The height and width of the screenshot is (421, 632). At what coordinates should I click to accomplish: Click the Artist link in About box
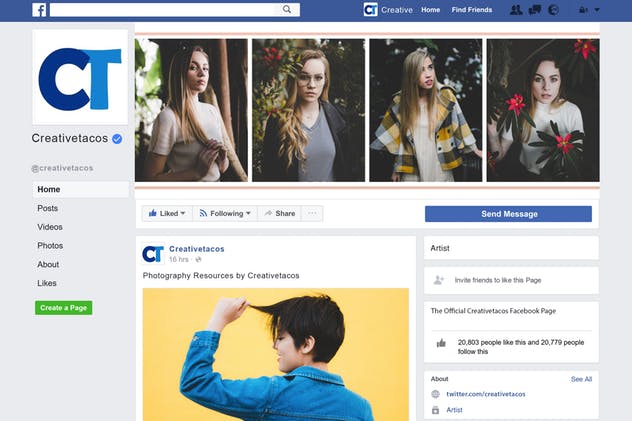[454, 410]
